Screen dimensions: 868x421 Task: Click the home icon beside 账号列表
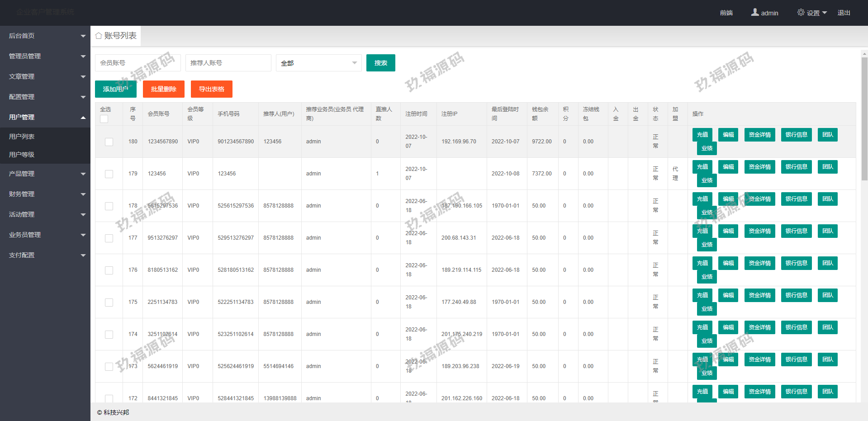pyautogui.click(x=98, y=36)
